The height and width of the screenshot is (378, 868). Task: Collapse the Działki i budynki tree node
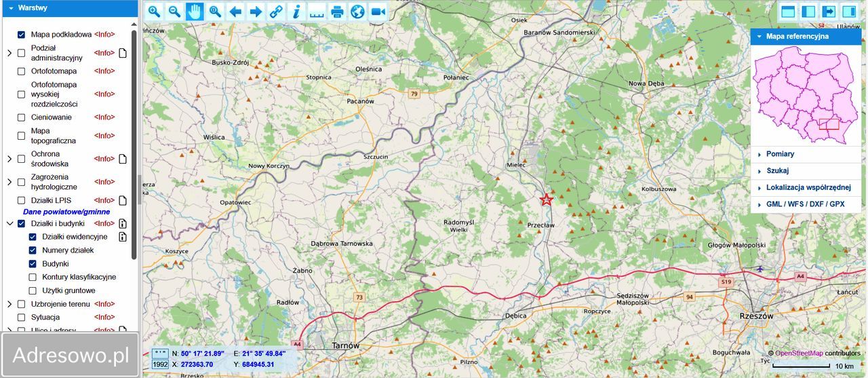tap(9, 223)
